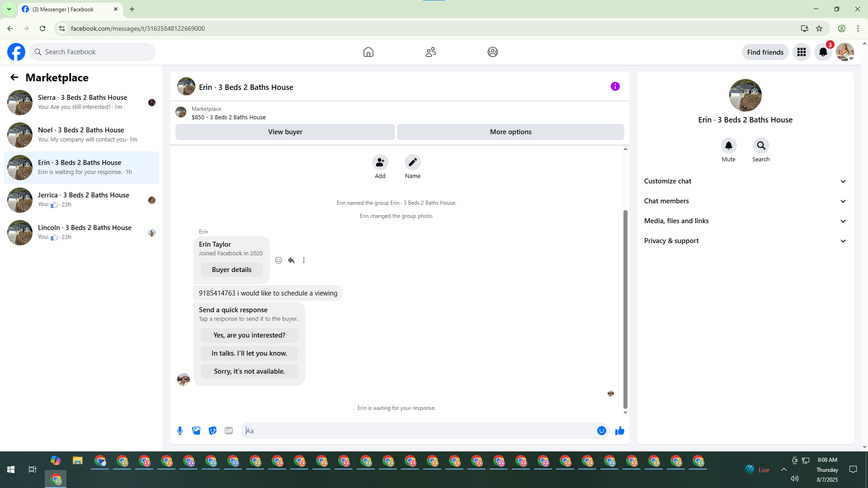Image resolution: width=868 pixels, height=488 pixels.
Task: Open the Groups icon in top navigation
Action: pos(493,52)
